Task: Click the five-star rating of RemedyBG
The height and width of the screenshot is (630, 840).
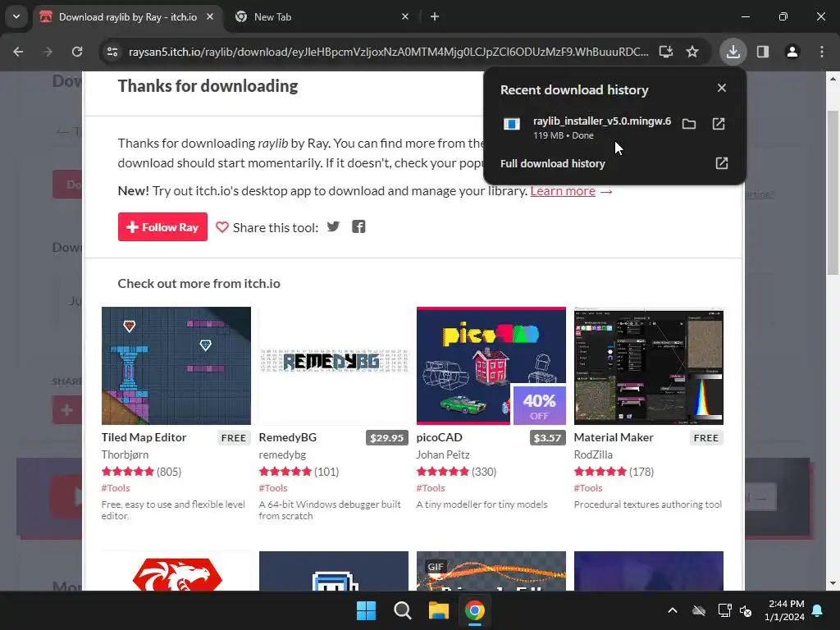Action: (285, 472)
